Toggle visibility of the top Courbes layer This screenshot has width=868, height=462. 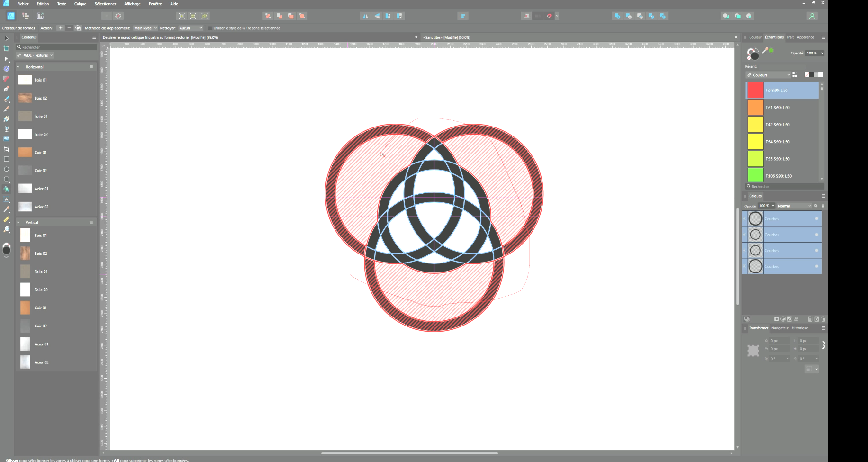[816, 219]
